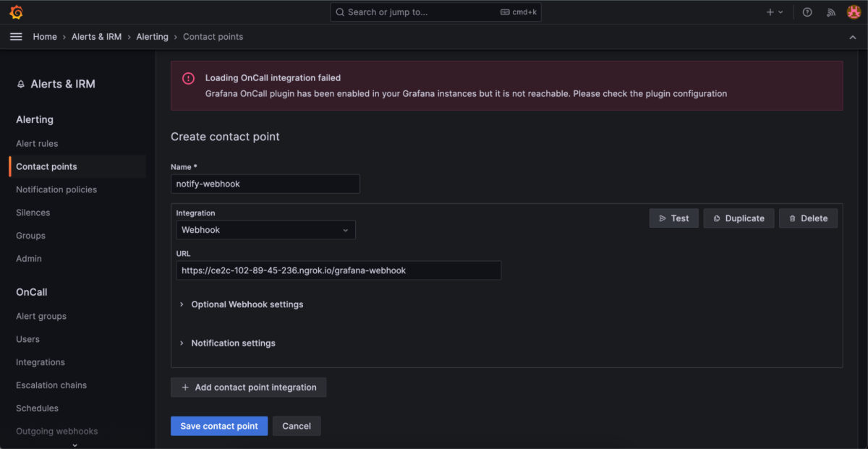The height and width of the screenshot is (449, 868).
Task: Click the Delete integration button
Action: 808,218
